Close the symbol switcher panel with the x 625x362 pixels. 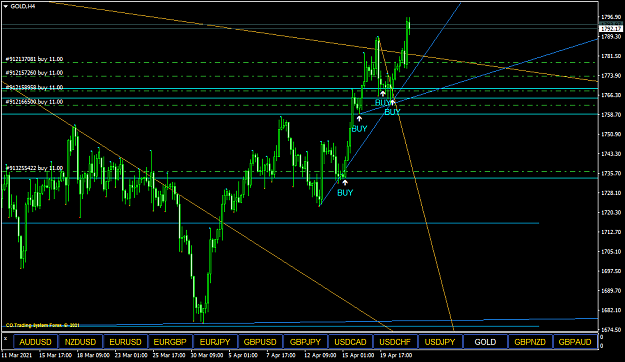coord(6,338)
